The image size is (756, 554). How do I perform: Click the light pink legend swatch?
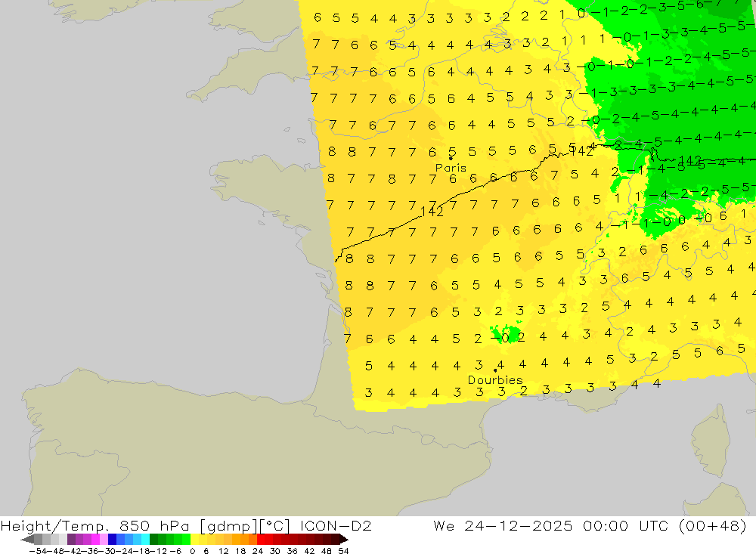click(x=104, y=539)
